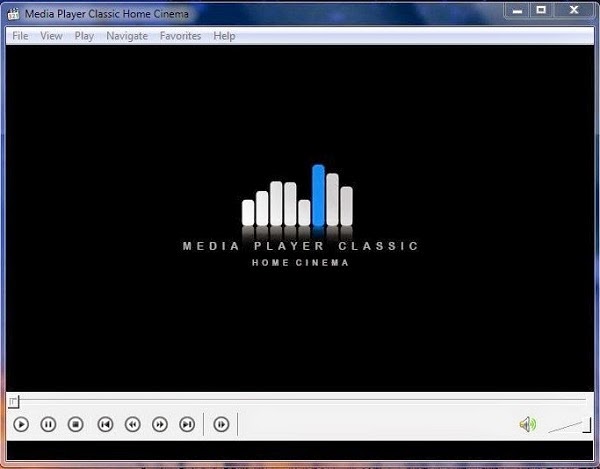Mute audio via the speaker icon
600x469 pixels.
point(528,424)
